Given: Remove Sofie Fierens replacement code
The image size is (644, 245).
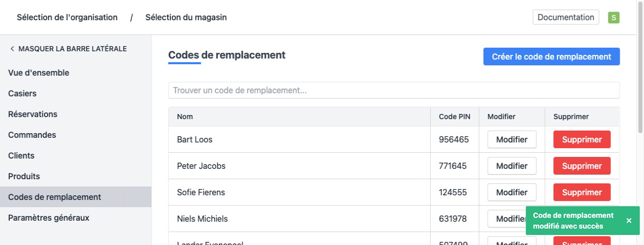Looking at the screenshot, I should (x=582, y=193).
